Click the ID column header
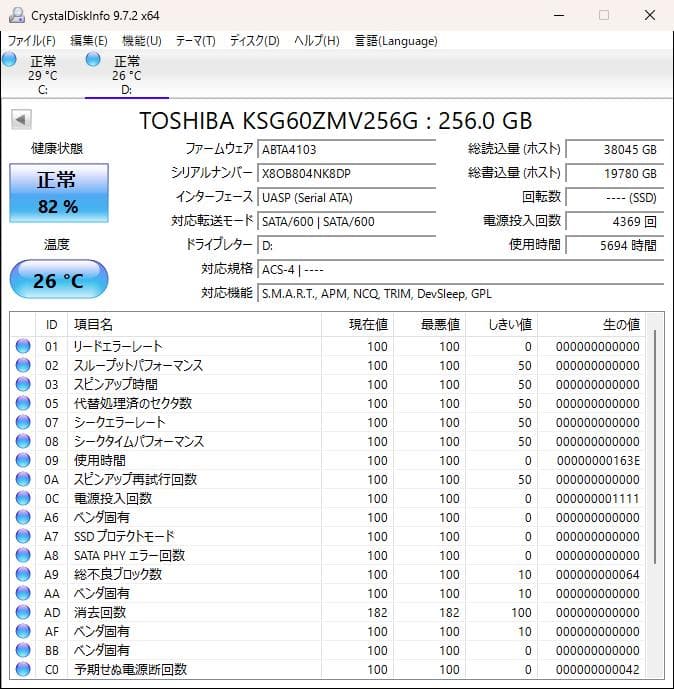This screenshot has height=689, width=674. click(x=51, y=325)
